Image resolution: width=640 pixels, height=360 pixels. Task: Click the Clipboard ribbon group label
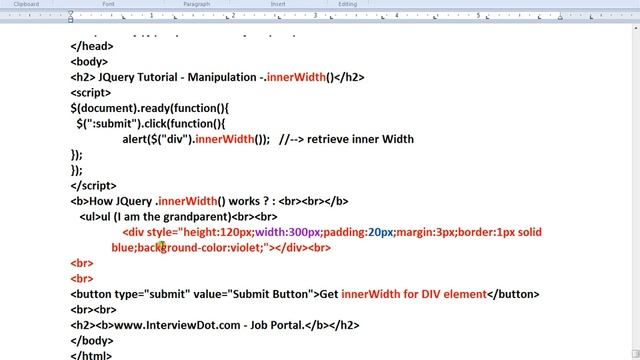(27, 4)
